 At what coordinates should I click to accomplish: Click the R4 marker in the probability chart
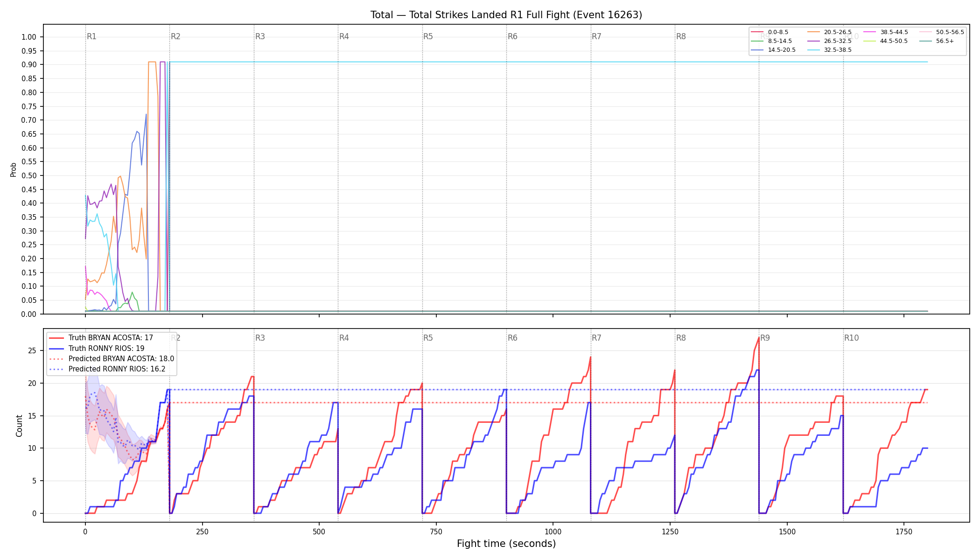point(344,36)
